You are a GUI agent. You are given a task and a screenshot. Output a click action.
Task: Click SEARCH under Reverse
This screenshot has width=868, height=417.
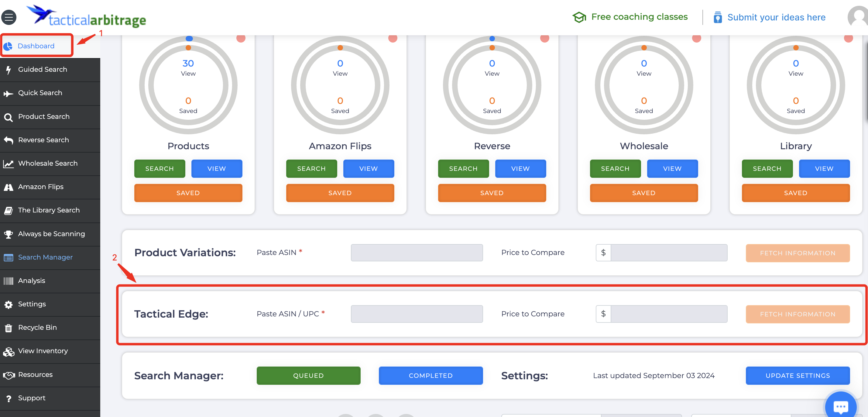pos(464,169)
